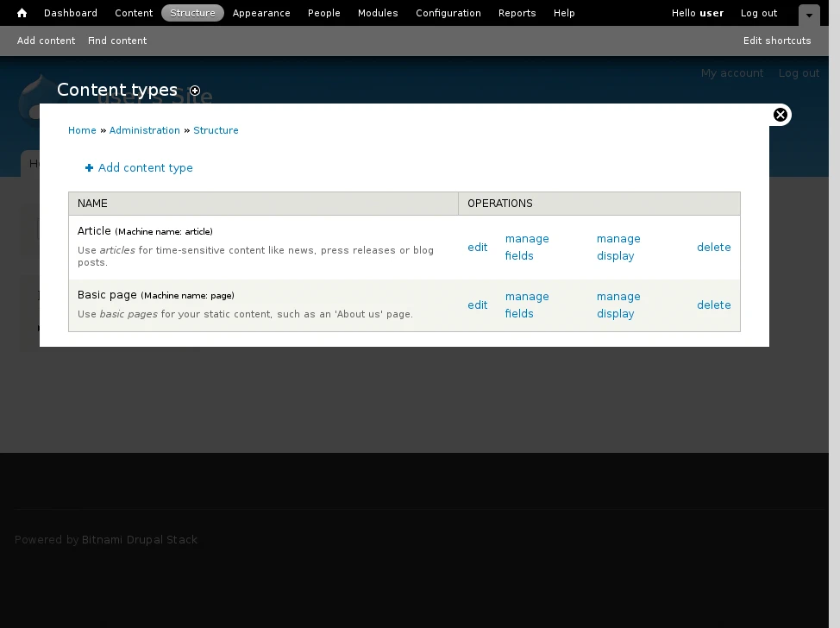Click the Add content type link

click(145, 168)
